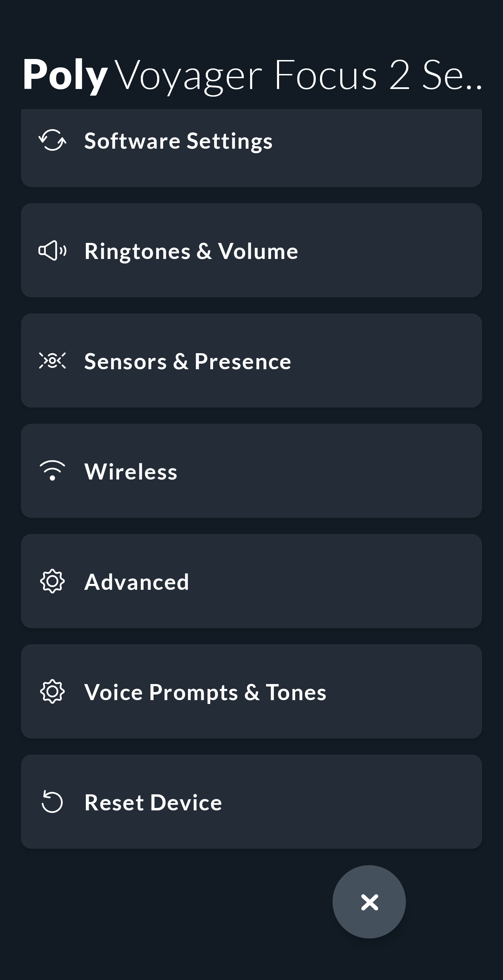
Task: Click the Voyager Focus 2 title text
Action: 297,75
